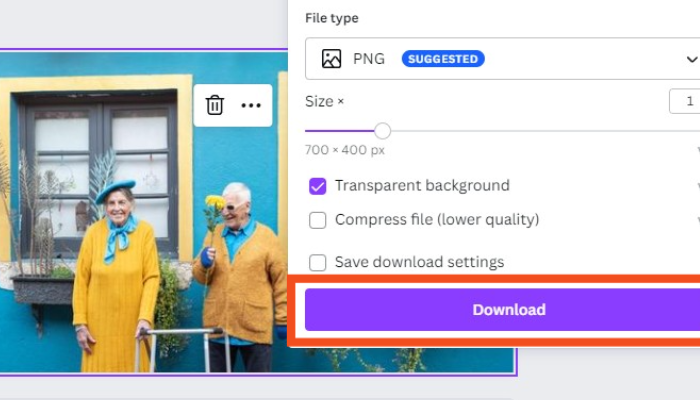Open the three-dot more options menu
Viewport: 700px width, 400px height.
pos(251,105)
